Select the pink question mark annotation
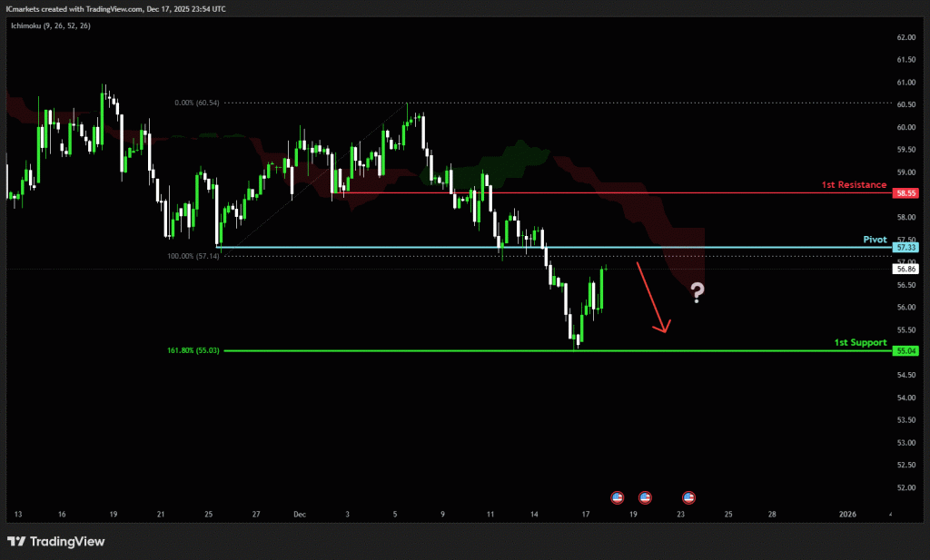The height and width of the screenshot is (560, 930). (697, 292)
